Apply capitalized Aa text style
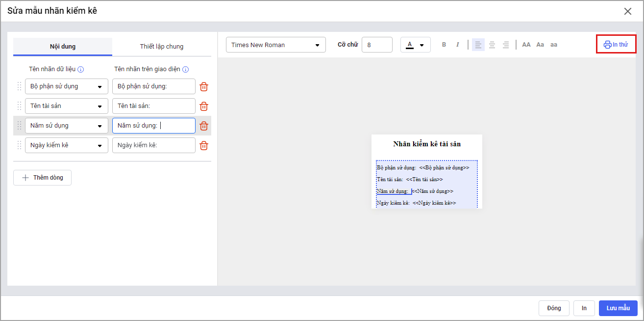The height and width of the screenshot is (321, 644). tap(540, 45)
